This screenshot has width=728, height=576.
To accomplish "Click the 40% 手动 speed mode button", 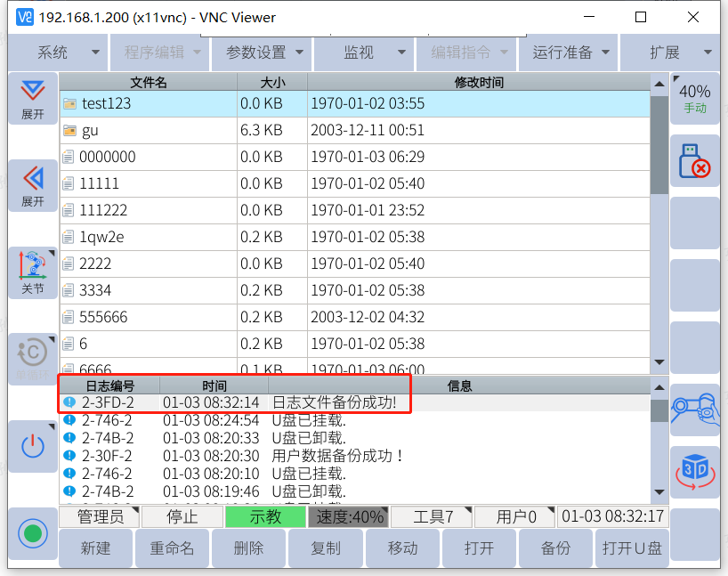I will [694, 98].
